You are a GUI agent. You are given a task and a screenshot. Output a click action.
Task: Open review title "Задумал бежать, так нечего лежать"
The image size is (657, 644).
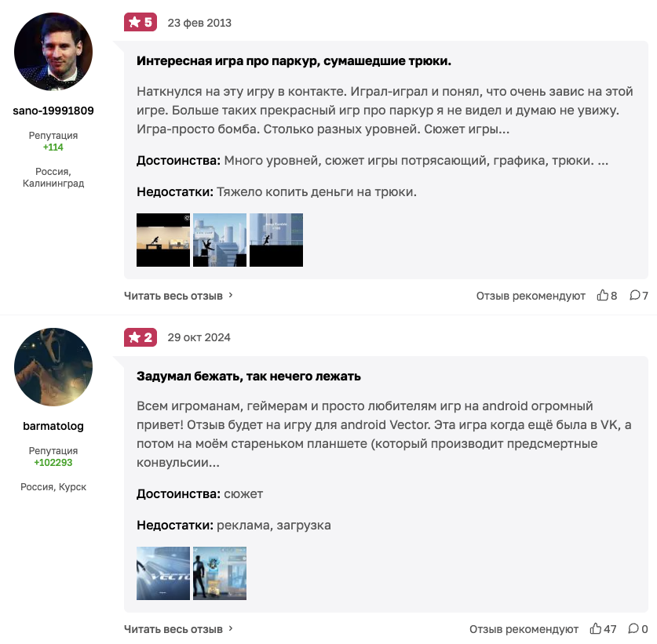pos(249,377)
